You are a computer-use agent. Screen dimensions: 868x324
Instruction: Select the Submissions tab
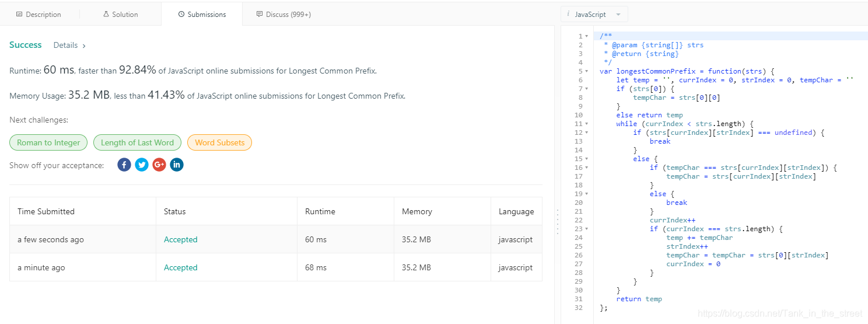pyautogui.click(x=202, y=15)
